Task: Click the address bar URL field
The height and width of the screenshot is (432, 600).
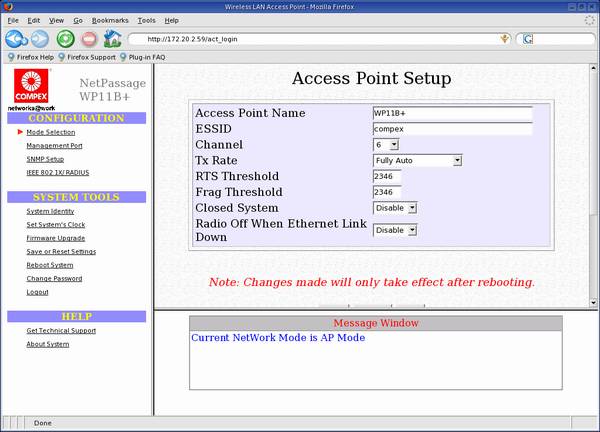Action: [x=321, y=39]
